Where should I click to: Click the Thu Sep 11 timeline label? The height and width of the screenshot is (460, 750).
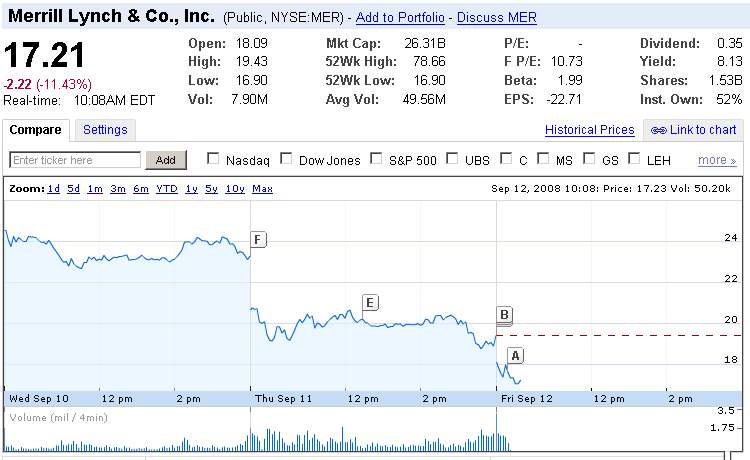tap(285, 398)
